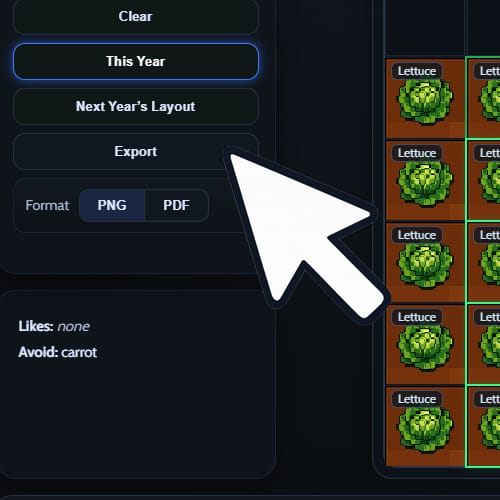Export the garden plan
Screen dimensions: 500x500
point(136,152)
